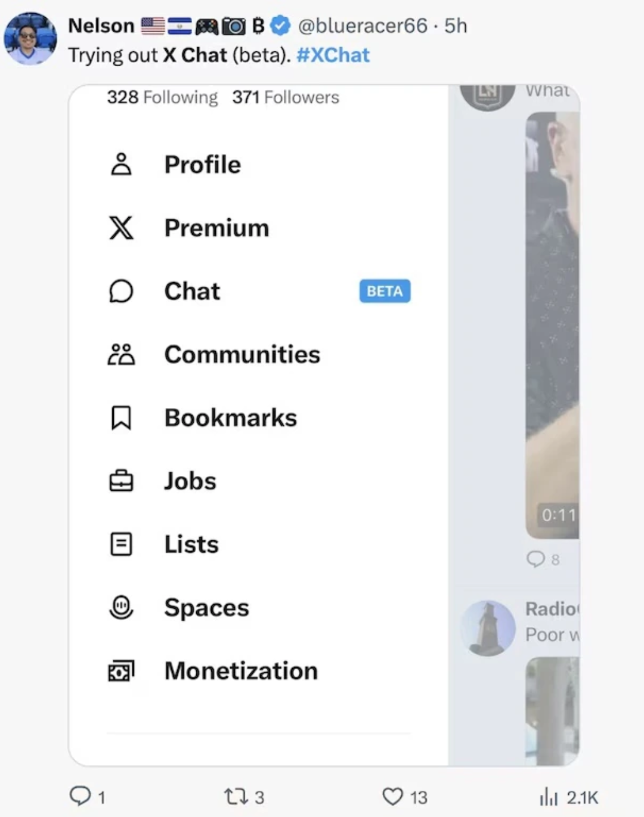Click the blue BETA badge

[x=385, y=291]
